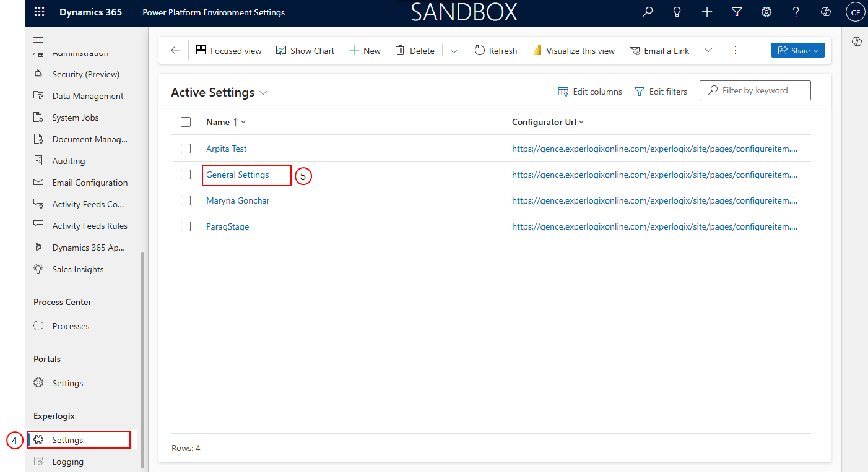868x474 pixels.
Task: Click the search magnifier in header
Action: pos(648,12)
